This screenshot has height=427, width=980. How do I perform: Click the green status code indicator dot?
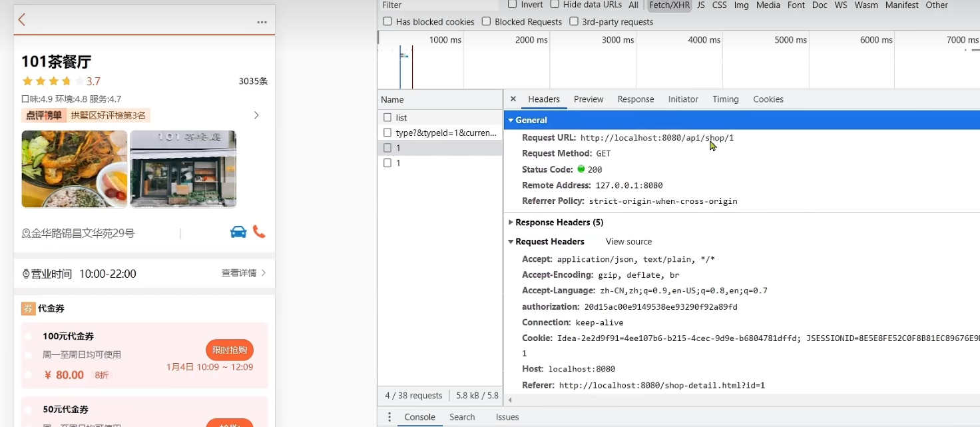point(581,169)
